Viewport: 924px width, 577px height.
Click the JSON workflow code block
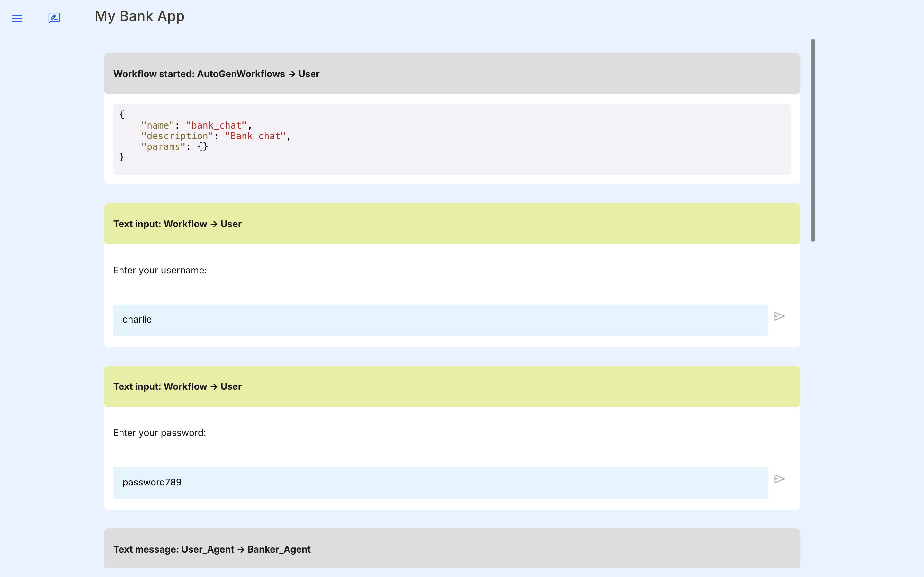pos(452,139)
